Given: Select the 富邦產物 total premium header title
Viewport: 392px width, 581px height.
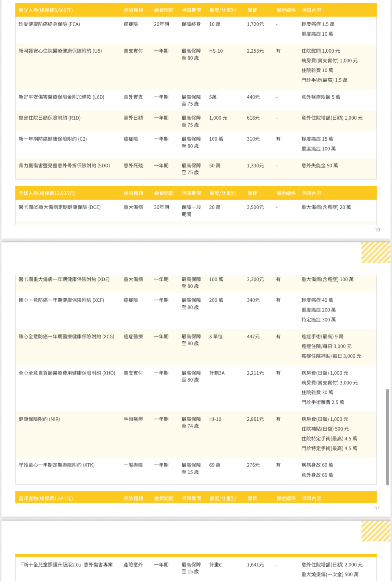Looking at the screenshot, I should tap(46, 498).
